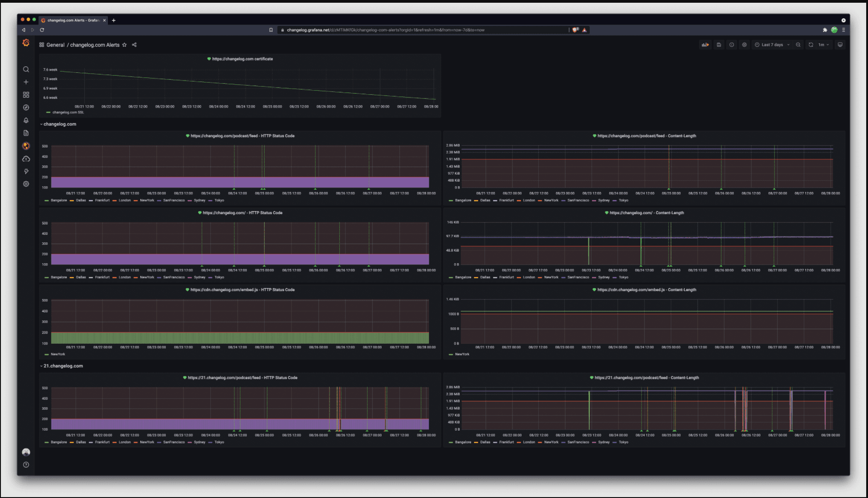868x498 pixels.
Task: Open Configuration via the sidebar gear icon
Action: point(26,184)
